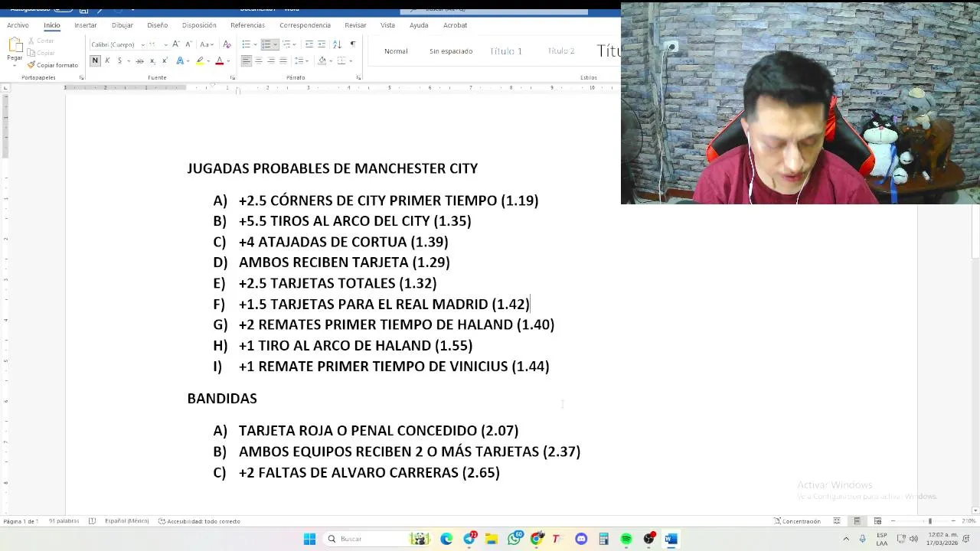Viewport: 980px width, 551px height.
Task: Clear all formatting icon
Action: (x=227, y=44)
